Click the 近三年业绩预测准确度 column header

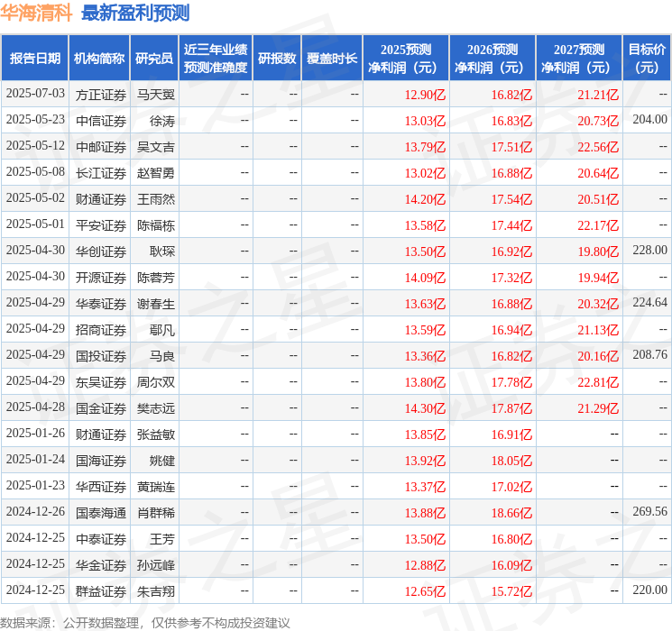click(216, 59)
